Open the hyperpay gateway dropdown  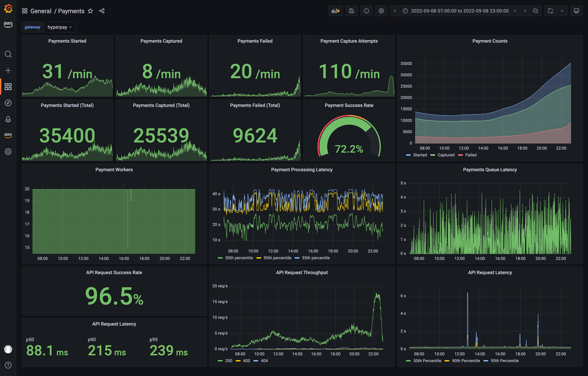coord(60,27)
